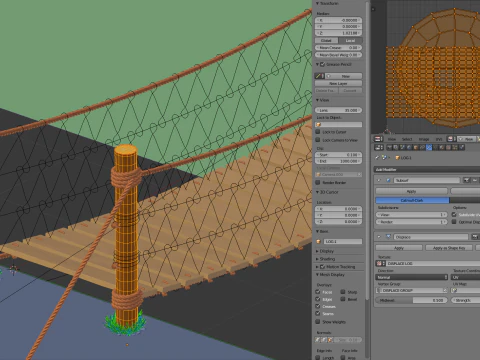
Task: Click the UV editor type selector icon
Action: click(x=378, y=139)
